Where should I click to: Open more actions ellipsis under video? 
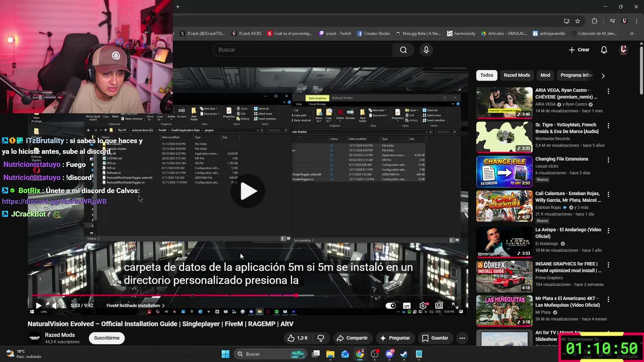[462, 338]
